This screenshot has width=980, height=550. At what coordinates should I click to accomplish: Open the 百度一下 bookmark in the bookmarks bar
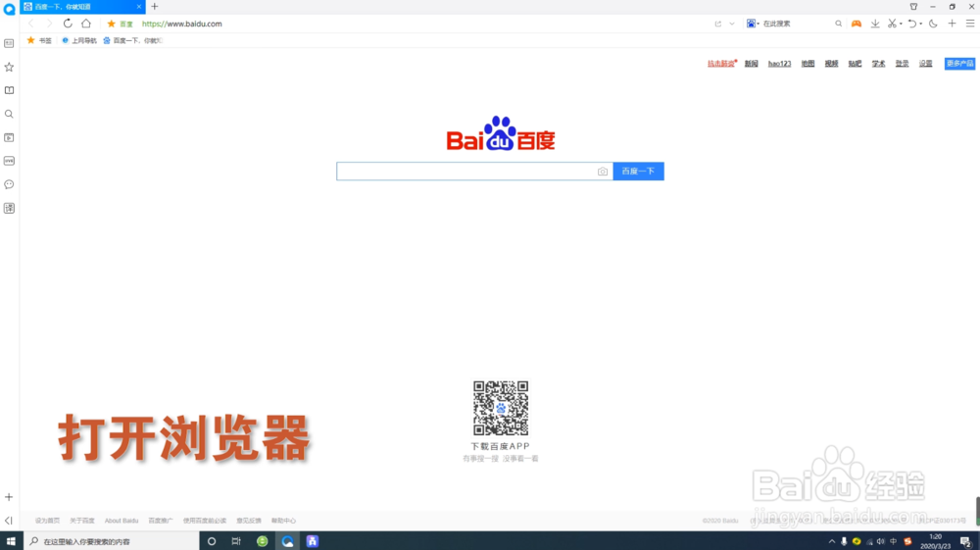point(132,40)
